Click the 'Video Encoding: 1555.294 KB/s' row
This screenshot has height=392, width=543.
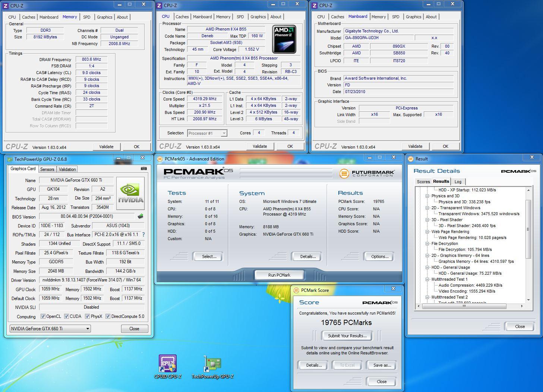pyautogui.click(x=467, y=291)
